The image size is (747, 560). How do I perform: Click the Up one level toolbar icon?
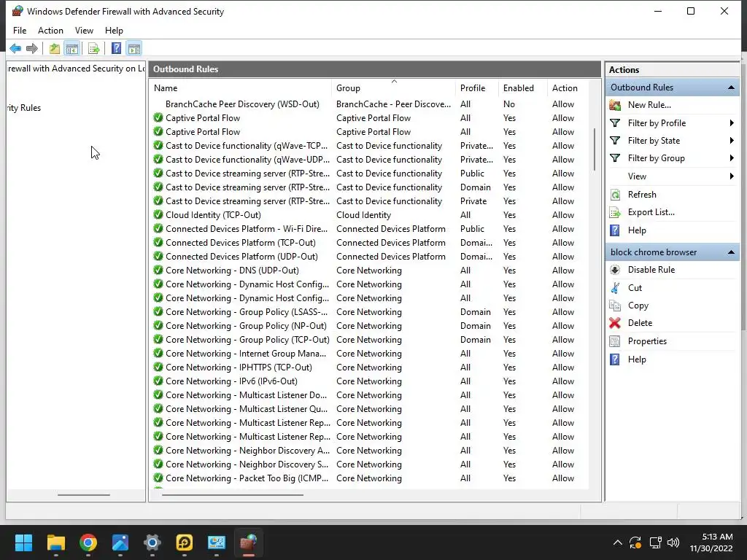54,49
